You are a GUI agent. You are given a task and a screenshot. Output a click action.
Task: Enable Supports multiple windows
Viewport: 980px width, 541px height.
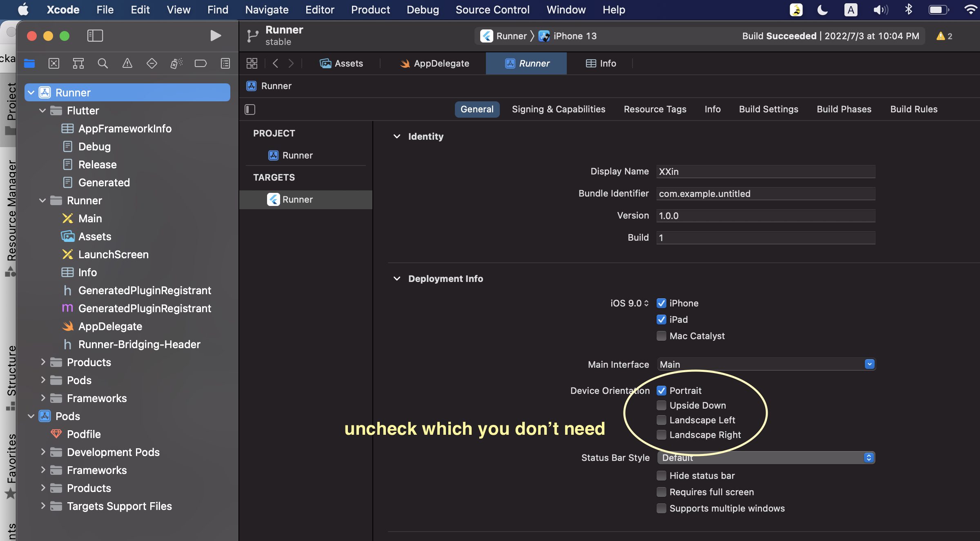coord(661,508)
